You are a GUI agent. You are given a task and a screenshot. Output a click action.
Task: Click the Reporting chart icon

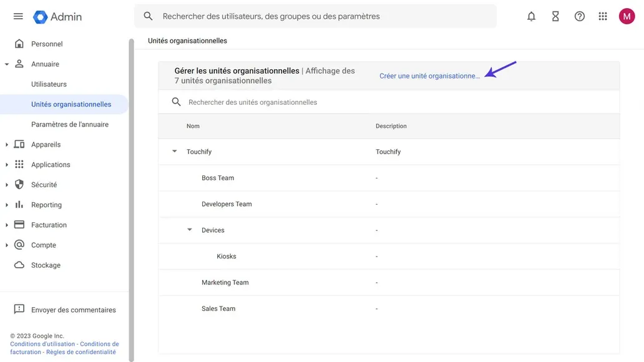(x=19, y=204)
